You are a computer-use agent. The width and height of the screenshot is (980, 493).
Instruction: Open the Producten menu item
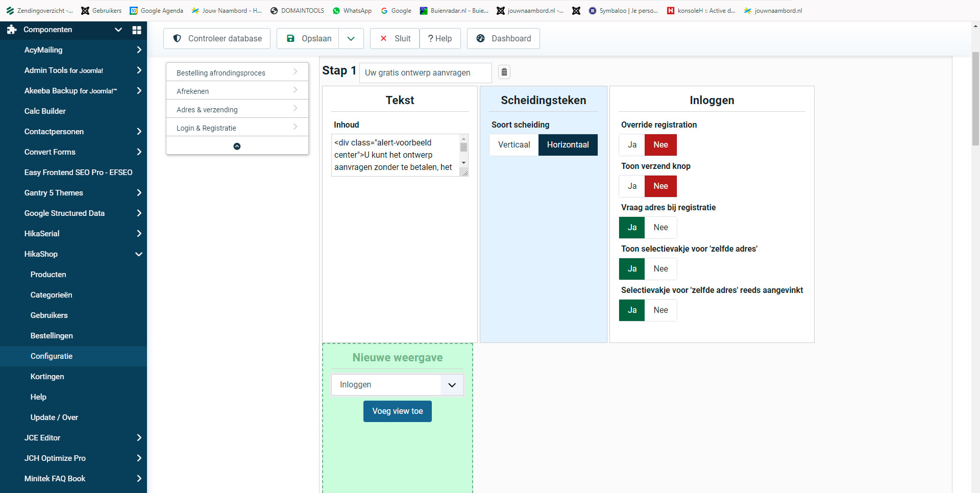coord(48,275)
